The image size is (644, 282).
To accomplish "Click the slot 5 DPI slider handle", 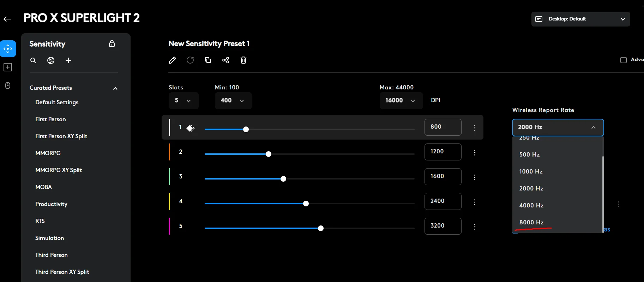I will [x=321, y=228].
